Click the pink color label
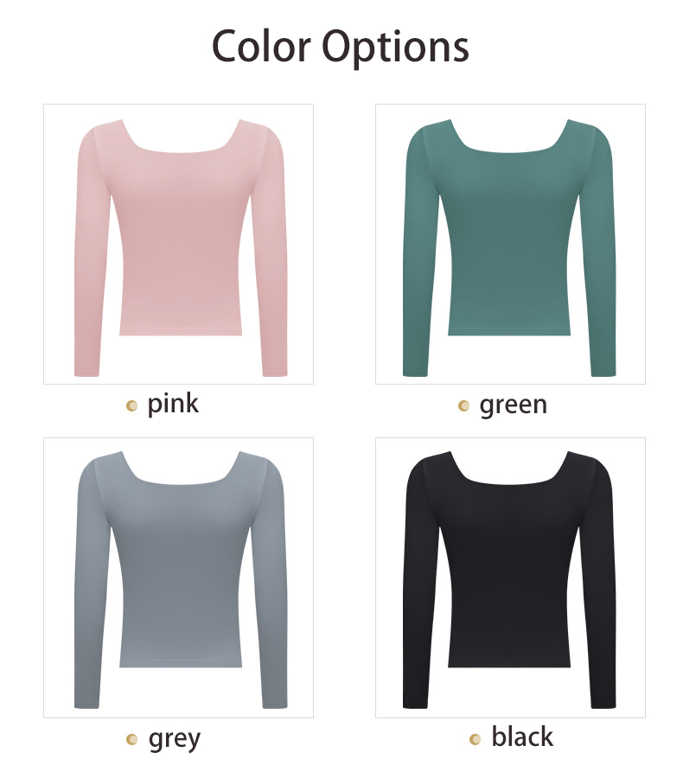Viewport: 683px width, 784px height. point(173,404)
